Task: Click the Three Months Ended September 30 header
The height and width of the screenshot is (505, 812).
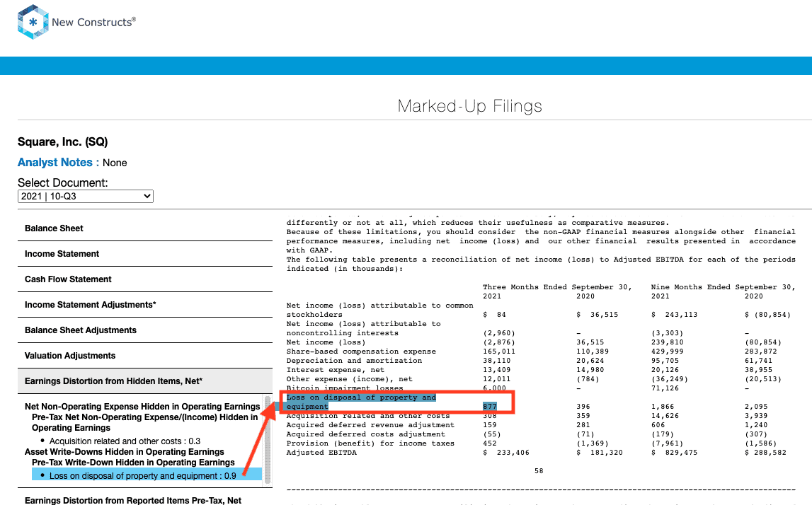Action: [x=557, y=287]
